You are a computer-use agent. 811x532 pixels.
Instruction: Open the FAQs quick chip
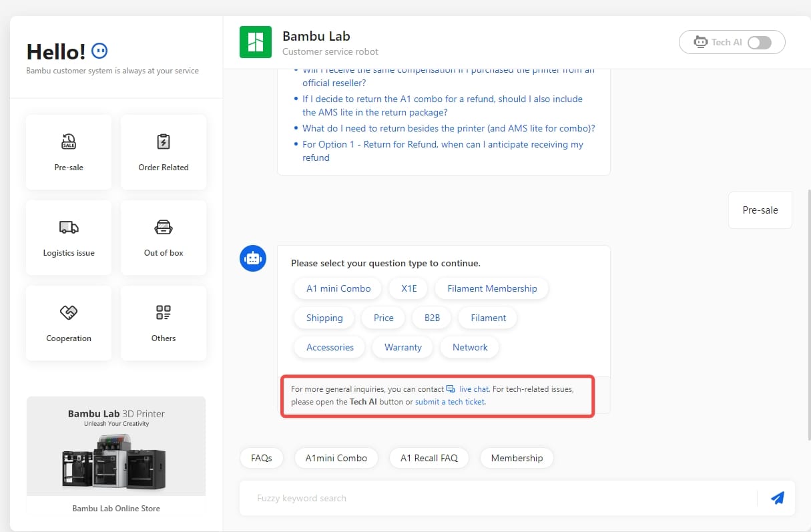262,458
